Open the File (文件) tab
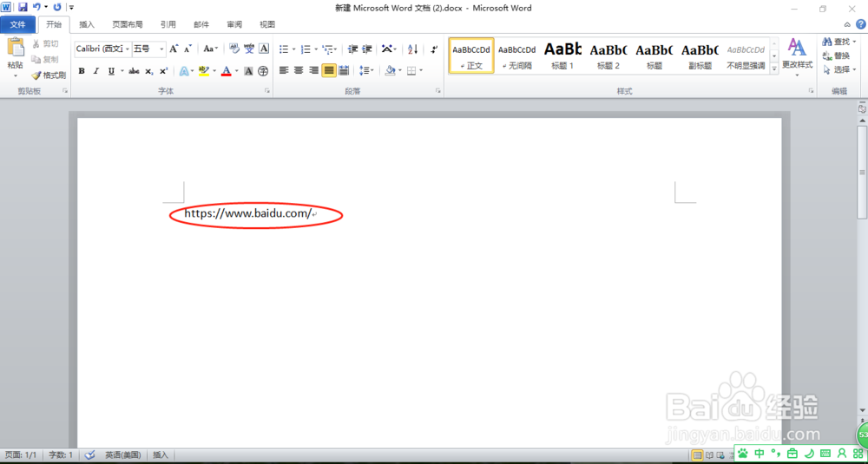868x464 pixels. click(17, 24)
